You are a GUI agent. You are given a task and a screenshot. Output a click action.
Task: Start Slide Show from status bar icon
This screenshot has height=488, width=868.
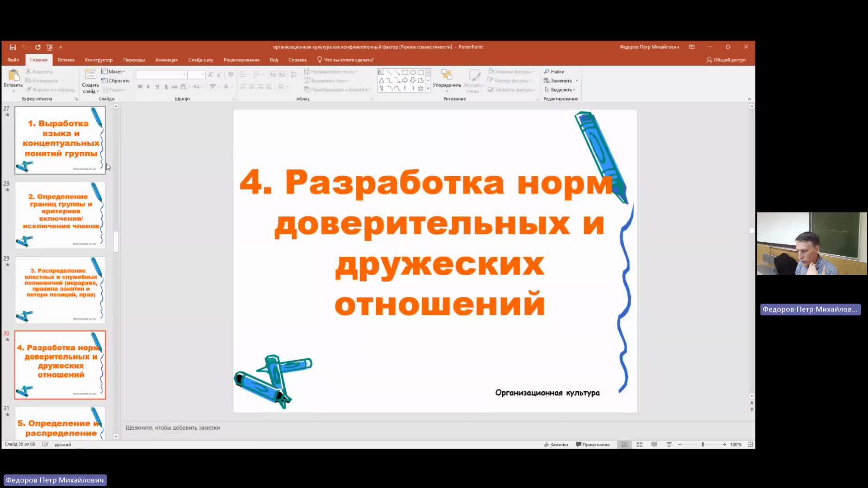point(669,445)
